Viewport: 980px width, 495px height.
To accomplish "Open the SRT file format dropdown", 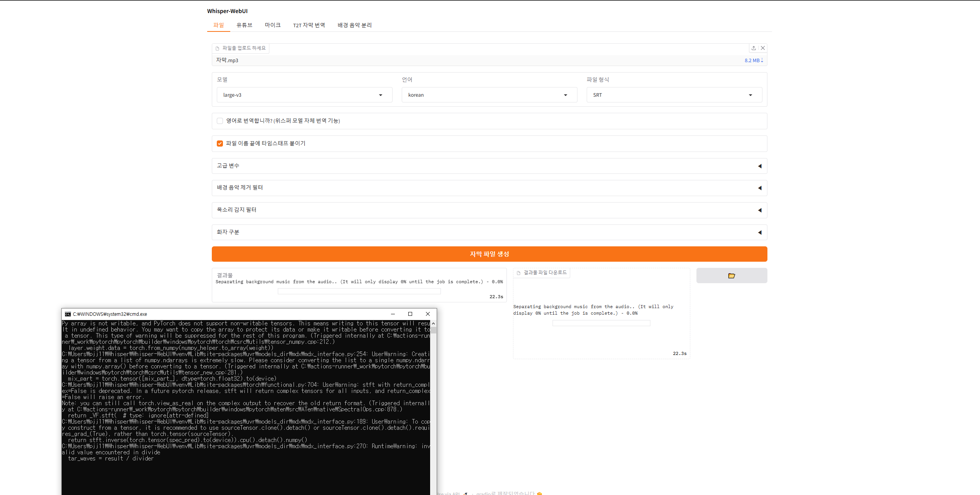I will click(x=674, y=95).
